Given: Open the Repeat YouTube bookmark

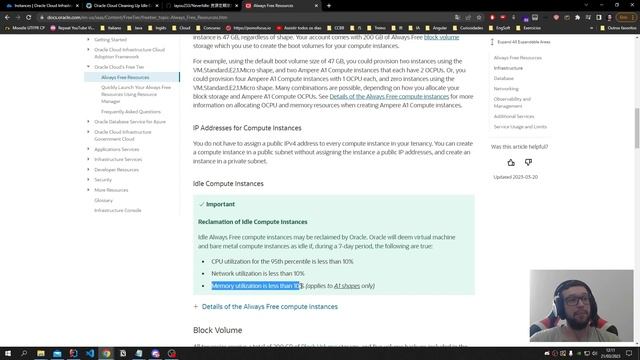Looking at the screenshot, I should pos(72,28).
